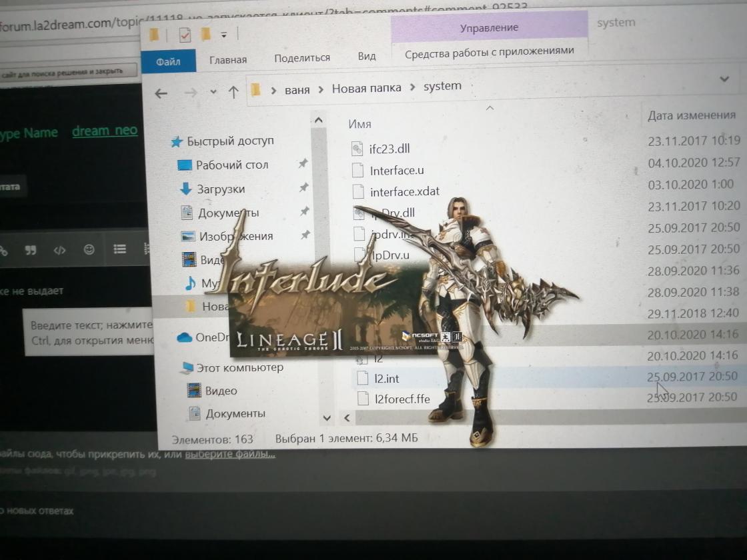Open the recent locations dropdown chevron
The width and height of the screenshot is (747, 560).
point(213,92)
